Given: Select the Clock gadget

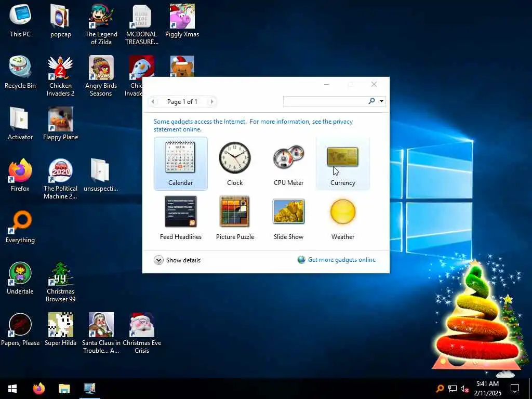Looking at the screenshot, I should click(235, 164).
